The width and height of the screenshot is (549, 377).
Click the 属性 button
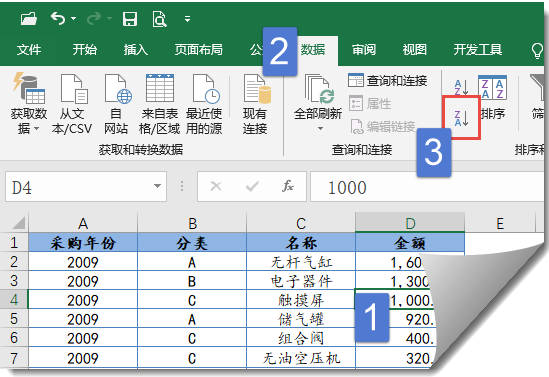pos(370,104)
